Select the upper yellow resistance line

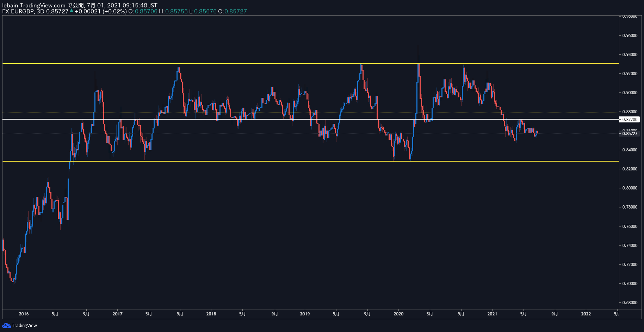click(310, 64)
